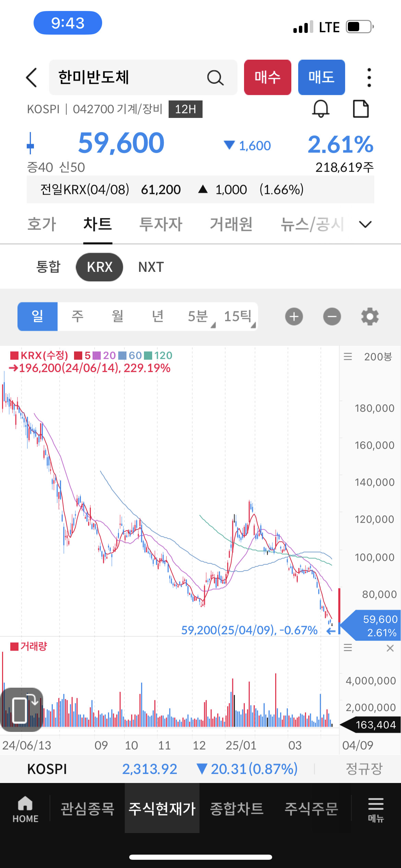The height and width of the screenshot is (868, 401).
Task: Select the KRX exchange toggle
Action: pyautogui.click(x=99, y=267)
